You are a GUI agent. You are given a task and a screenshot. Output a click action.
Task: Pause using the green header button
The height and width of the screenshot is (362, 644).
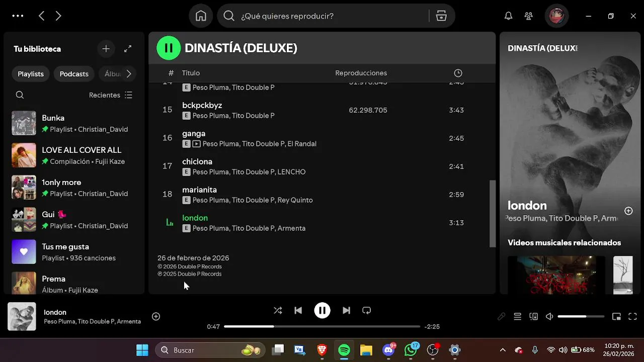tap(169, 48)
